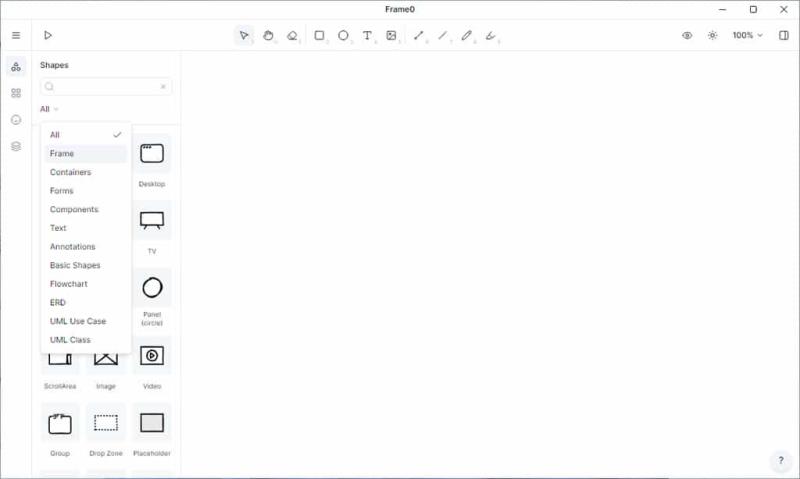
Task: Select the image insert tool
Action: [391, 35]
